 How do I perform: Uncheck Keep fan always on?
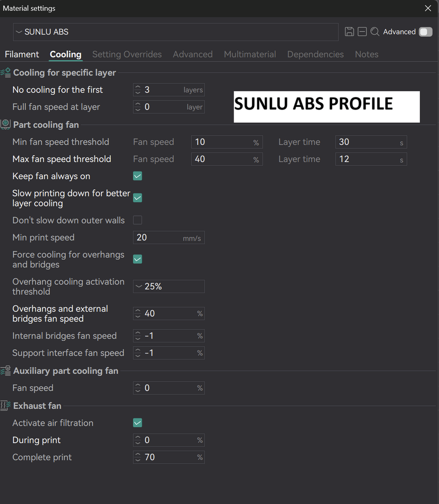point(137,176)
